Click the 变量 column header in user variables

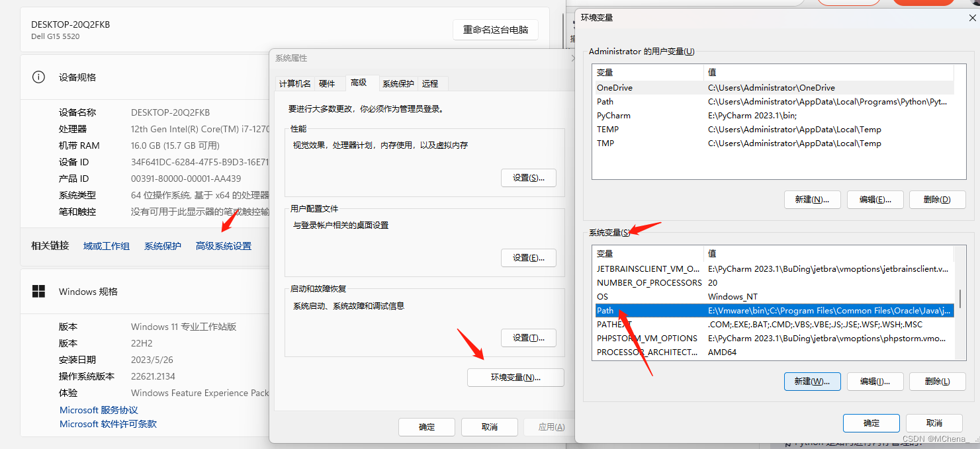[x=648, y=72]
